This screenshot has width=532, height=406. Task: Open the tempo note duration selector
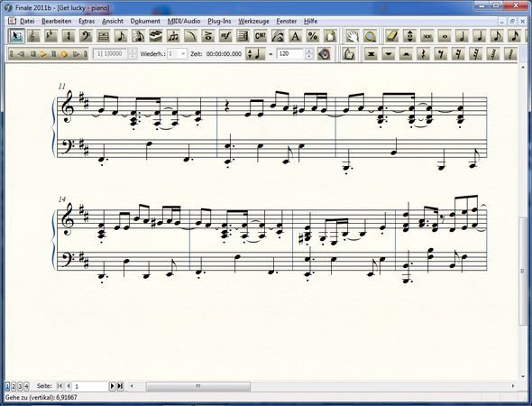pyautogui.click(x=255, y=53)
